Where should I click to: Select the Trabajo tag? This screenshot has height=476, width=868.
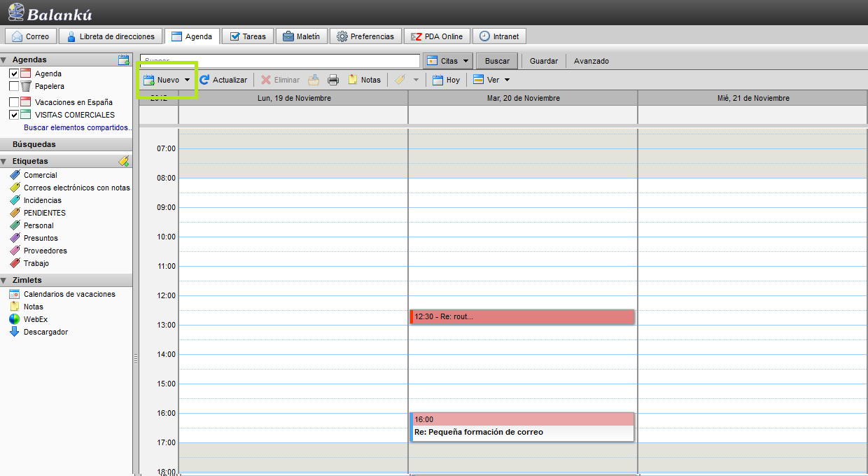click(x=36, y=263)
